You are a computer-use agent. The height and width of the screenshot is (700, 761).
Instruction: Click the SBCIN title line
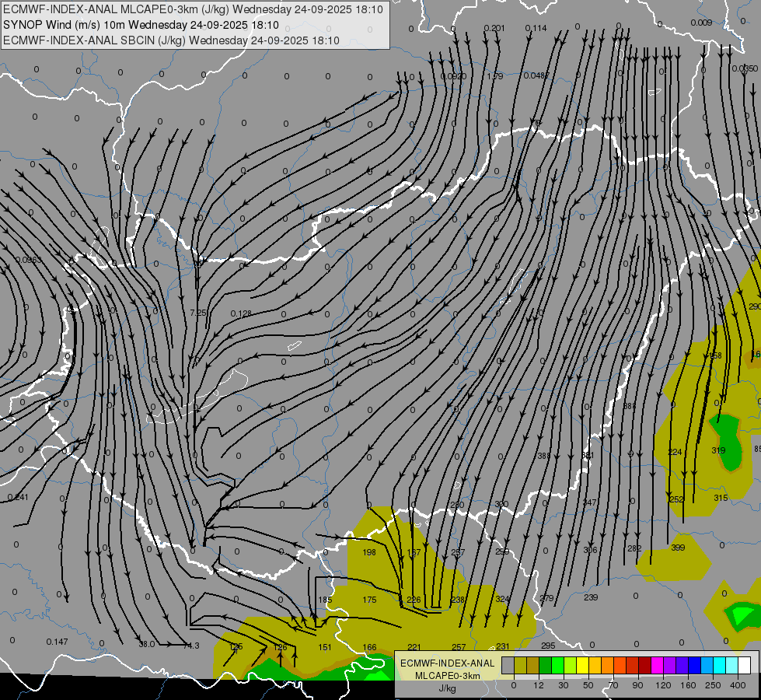pos(171,40)
